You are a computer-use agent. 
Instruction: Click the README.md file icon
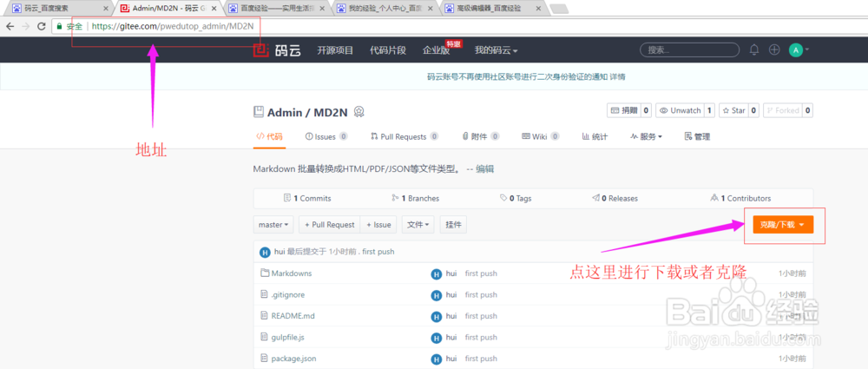click(264, 315)
